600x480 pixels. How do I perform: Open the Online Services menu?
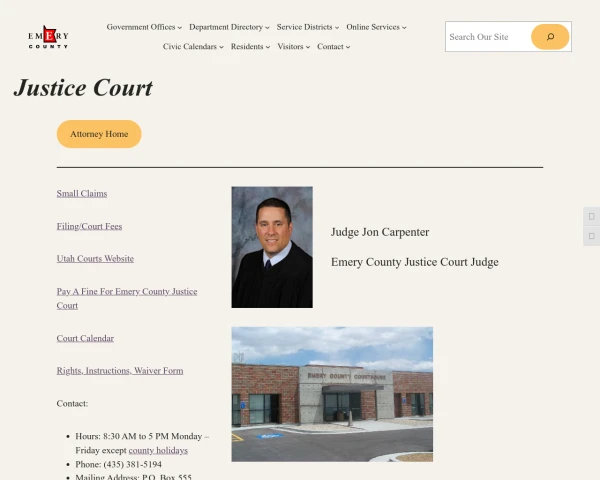[x=376, y=27]
